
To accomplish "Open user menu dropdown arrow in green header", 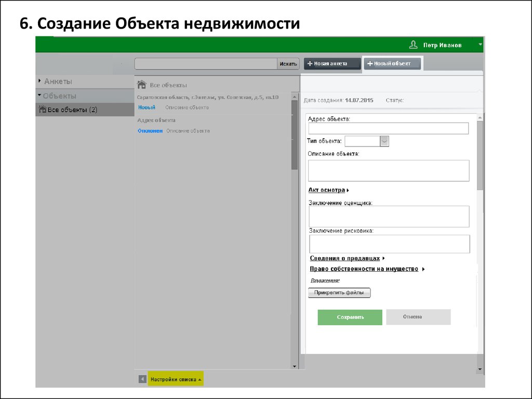I will click(481, 45).
